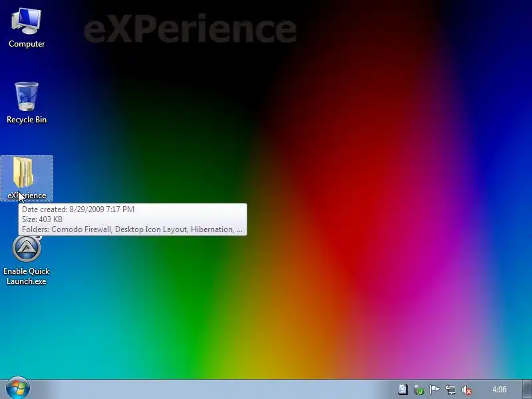Select the Enable Quick Launch.exe icon
Image resolution: width=532 pixels, height=399 pixels.
click(x=27, y=261)
